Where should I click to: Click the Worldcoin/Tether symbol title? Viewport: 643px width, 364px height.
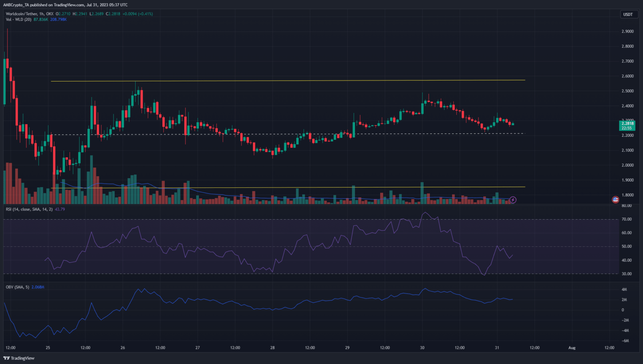coord(21,14)
